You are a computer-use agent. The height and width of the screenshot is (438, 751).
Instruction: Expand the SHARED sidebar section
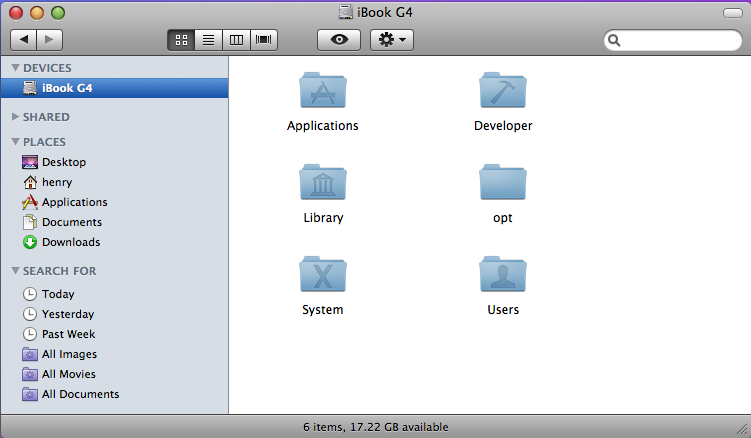[15, 116]
